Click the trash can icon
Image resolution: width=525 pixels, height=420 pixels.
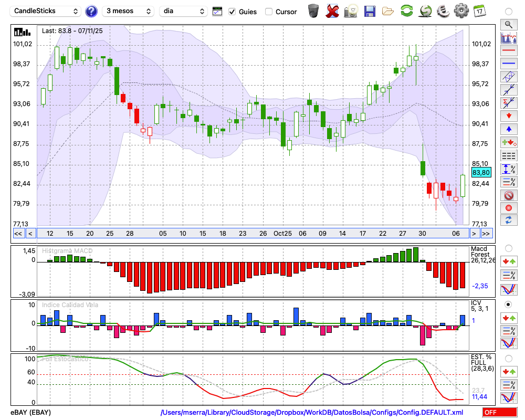pos(313,11)
